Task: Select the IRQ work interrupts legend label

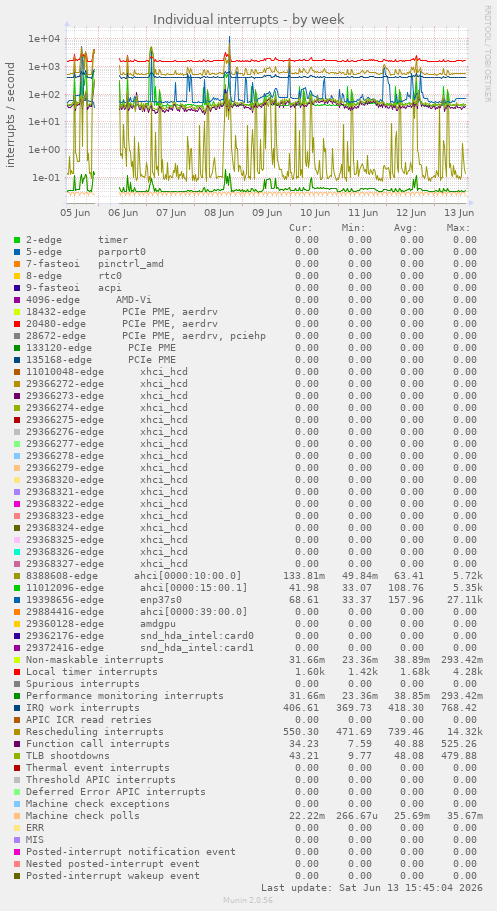Action: pos(83,708)
